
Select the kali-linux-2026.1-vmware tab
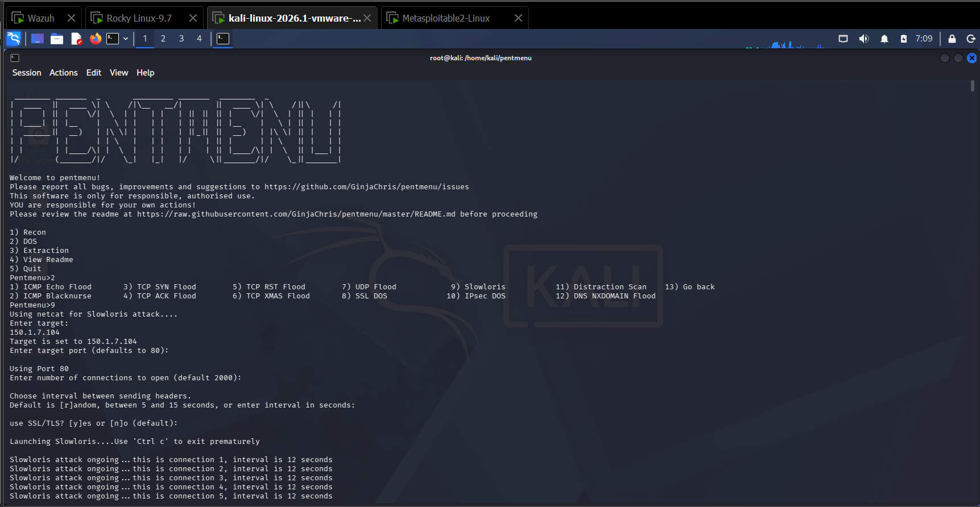click(295, 18)
